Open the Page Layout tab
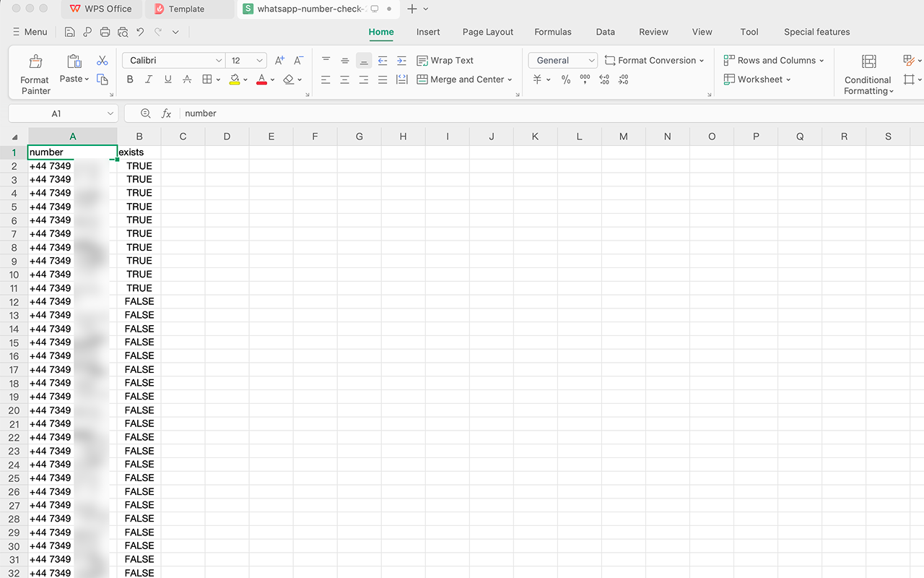 487,32
